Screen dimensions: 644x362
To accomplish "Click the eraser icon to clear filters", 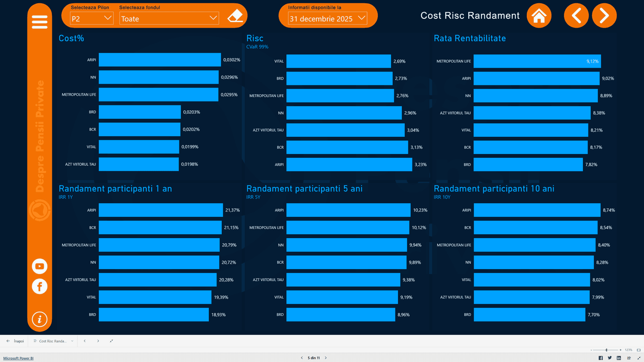I will pos(235,17).
